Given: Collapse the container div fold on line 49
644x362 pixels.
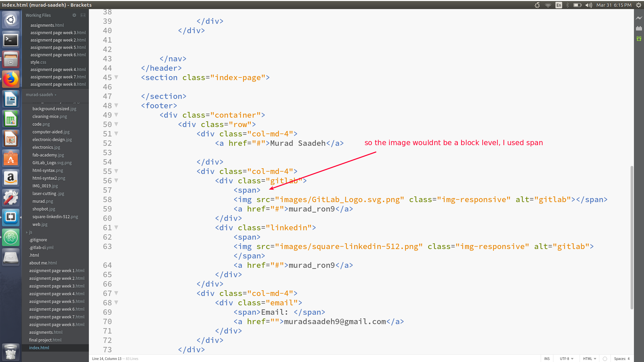Looking at the screenshot, I should point(116,115).
